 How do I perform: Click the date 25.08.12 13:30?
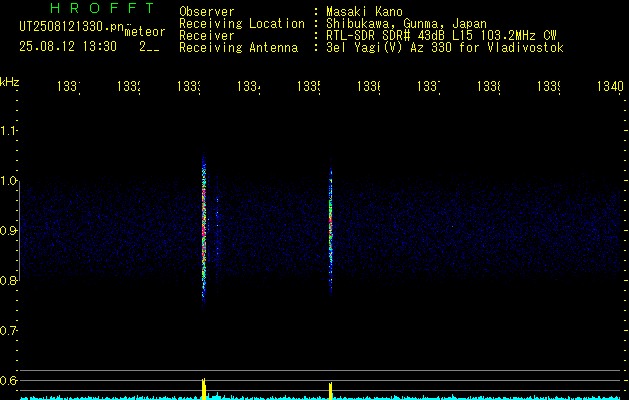pyautogui.click(x=68, y=47)
